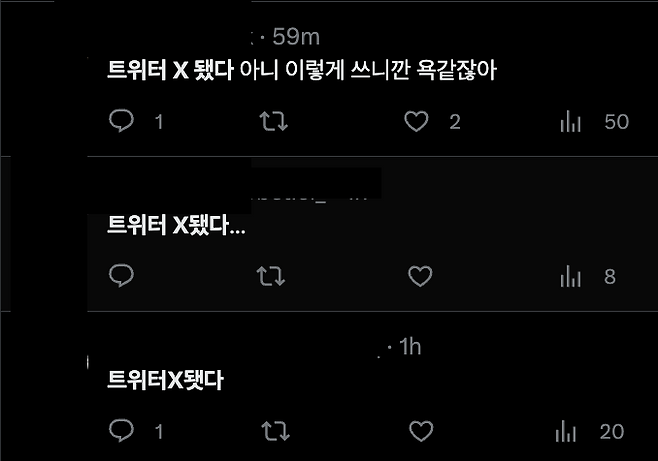Open the tweet text 트위터X됏다
This screenshot has width=658, height=461.
click(x=165, y=380)
